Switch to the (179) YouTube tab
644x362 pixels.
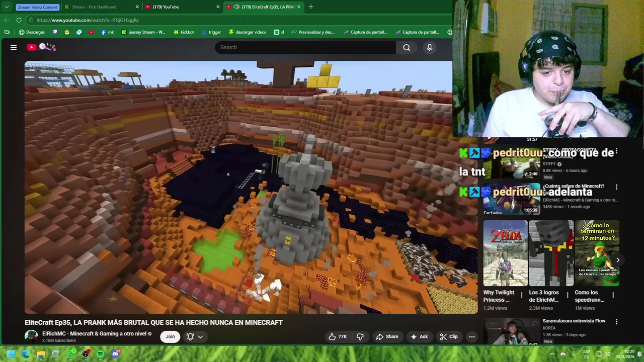182,7
